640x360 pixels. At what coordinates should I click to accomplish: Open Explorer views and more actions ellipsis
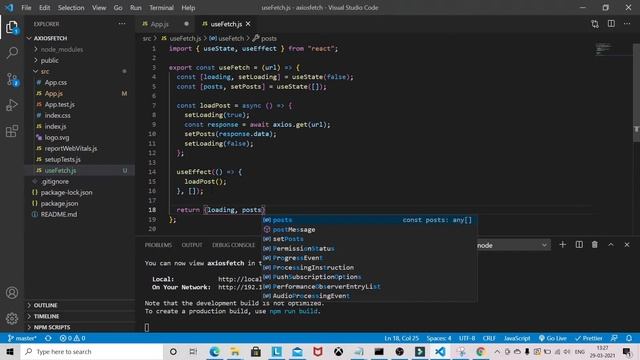122,24
